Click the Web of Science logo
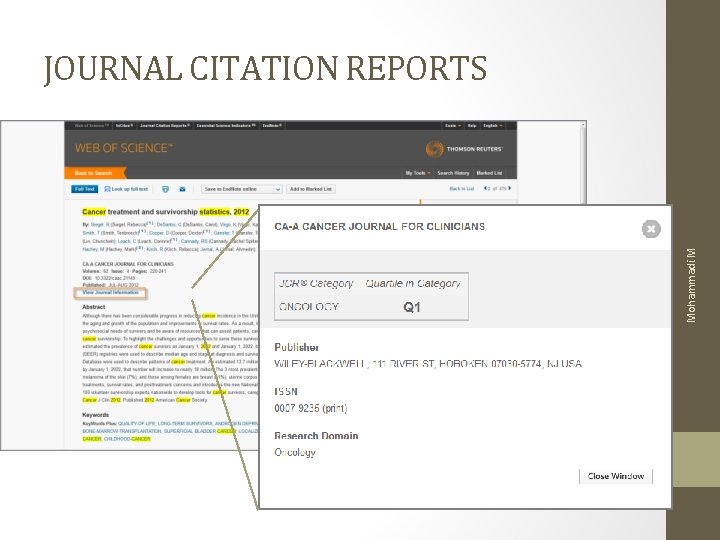This screenshot has width=720, height=540. (x=124, y=148)
